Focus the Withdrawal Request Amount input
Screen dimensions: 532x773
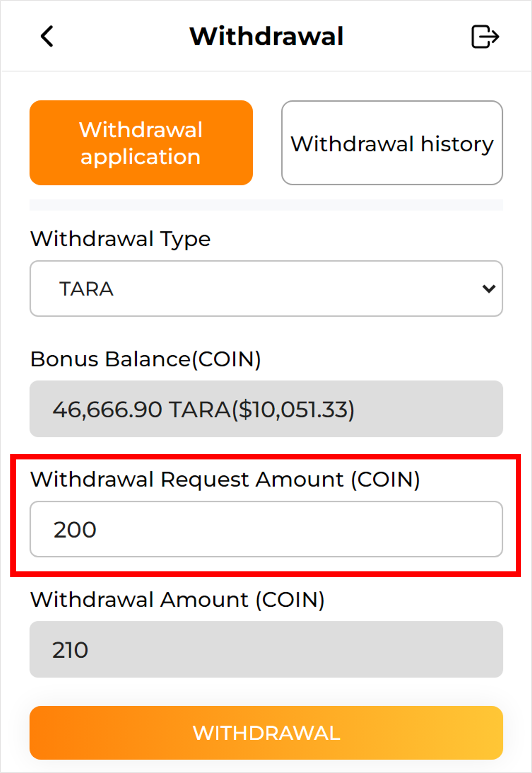coord(266,529)
